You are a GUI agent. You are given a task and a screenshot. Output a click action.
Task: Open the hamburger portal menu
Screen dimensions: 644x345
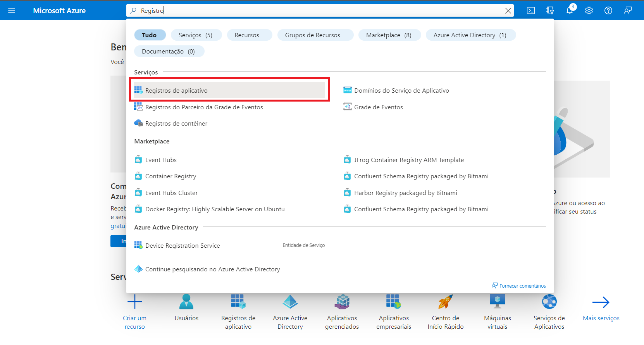pos(12,10)
